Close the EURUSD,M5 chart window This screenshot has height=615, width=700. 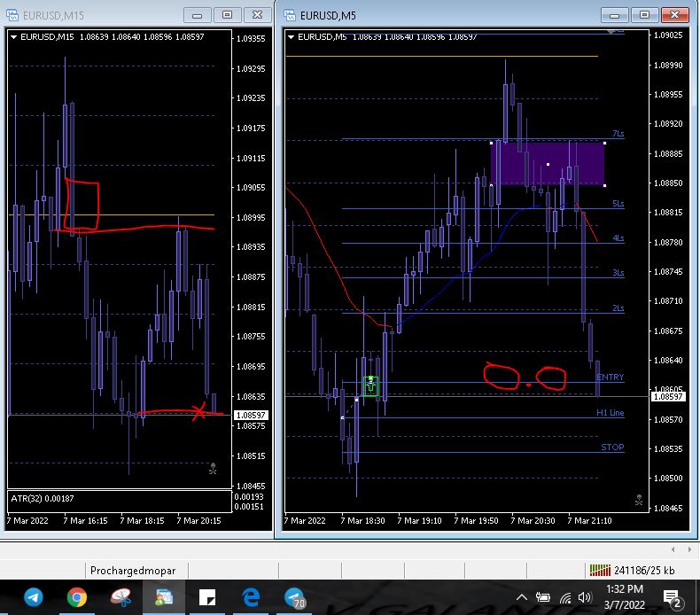coord(674,15)
